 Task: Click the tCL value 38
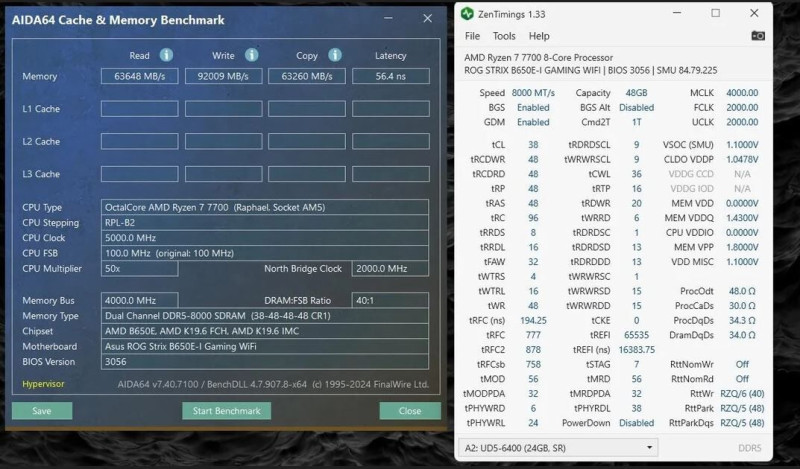point(533,144)
